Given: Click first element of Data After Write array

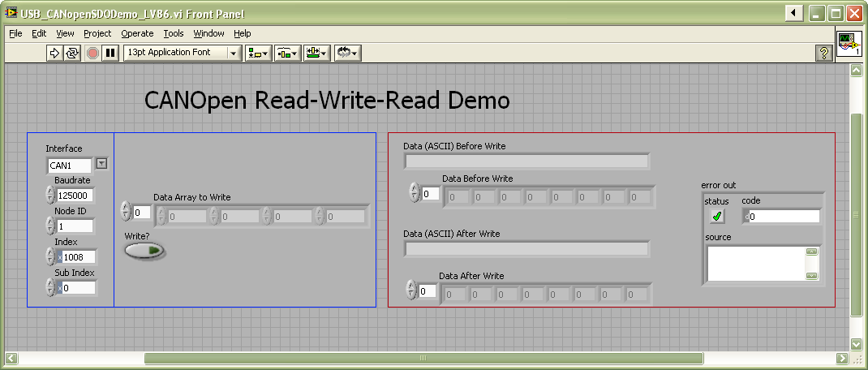Looking at the screenshot, I should tap(453, 294).
